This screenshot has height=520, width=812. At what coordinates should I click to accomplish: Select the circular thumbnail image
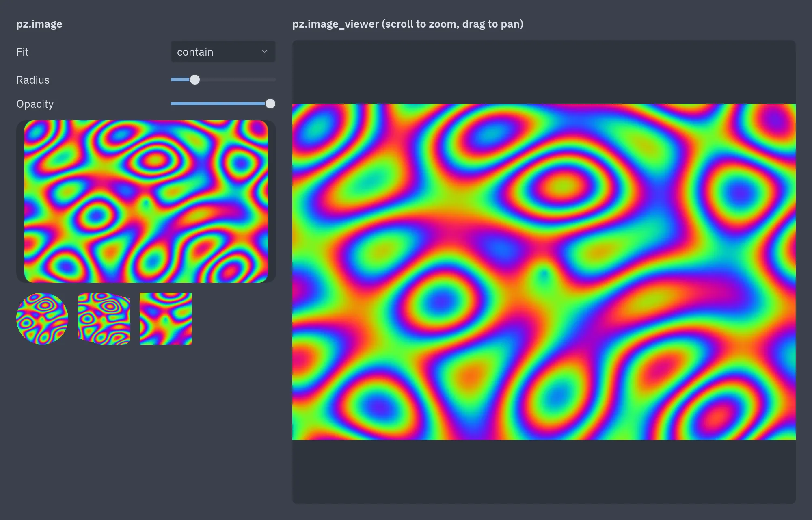point(42,318)
